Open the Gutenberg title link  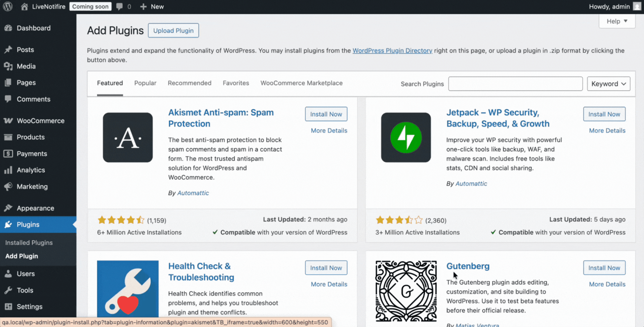click(468, 266)
